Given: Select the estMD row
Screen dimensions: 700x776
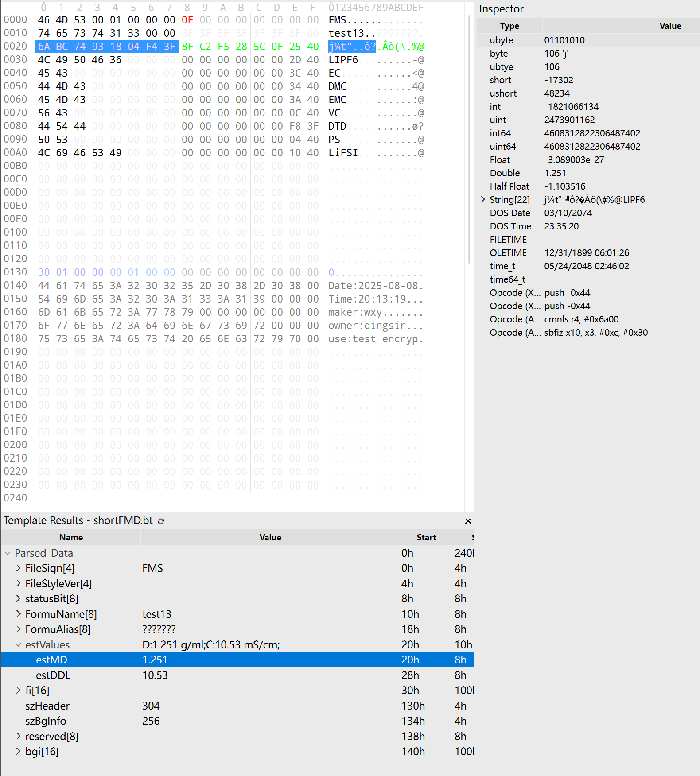Looking at the screenshot, I should coord(238,660).
